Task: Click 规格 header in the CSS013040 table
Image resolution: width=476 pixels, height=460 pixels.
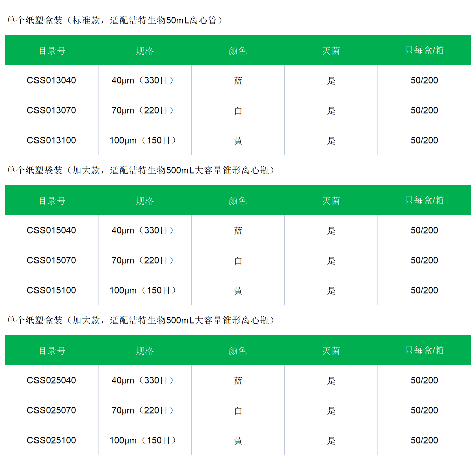Action: tap(145, 51)
